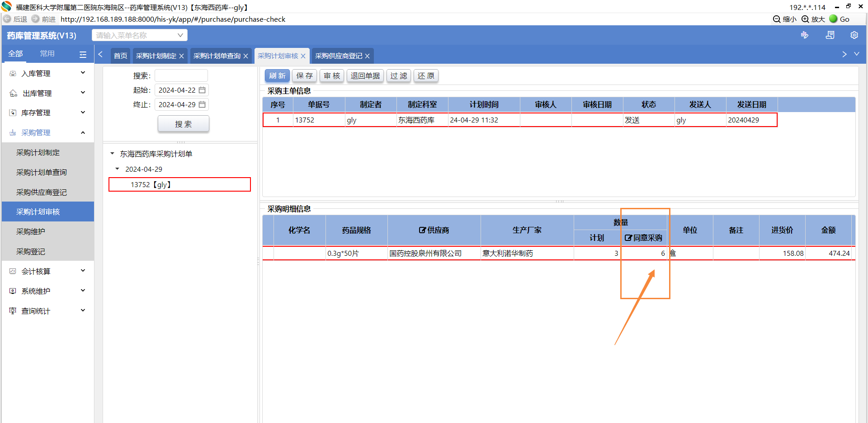Click the 终止 date field 2024-04-29
868x423 pixels.
[x=181, y=104]
